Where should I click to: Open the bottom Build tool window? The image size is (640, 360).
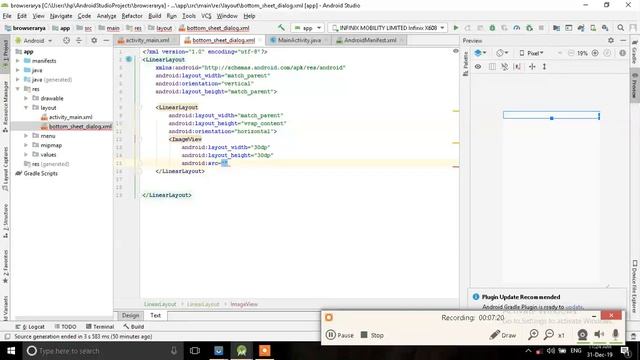(133, 327)
